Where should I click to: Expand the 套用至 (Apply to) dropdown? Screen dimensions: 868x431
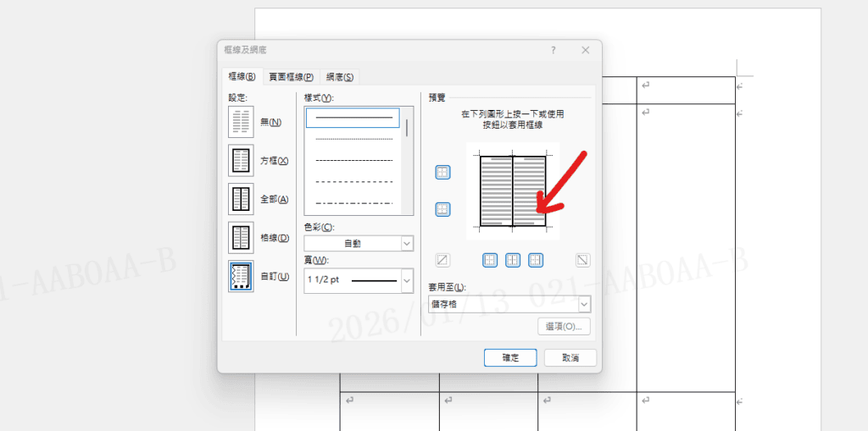[584, 305]
